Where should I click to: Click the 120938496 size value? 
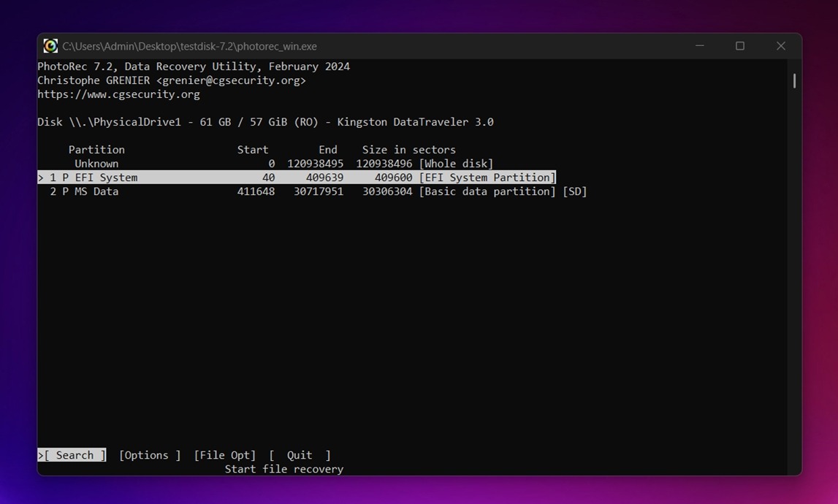pos(384,164)
